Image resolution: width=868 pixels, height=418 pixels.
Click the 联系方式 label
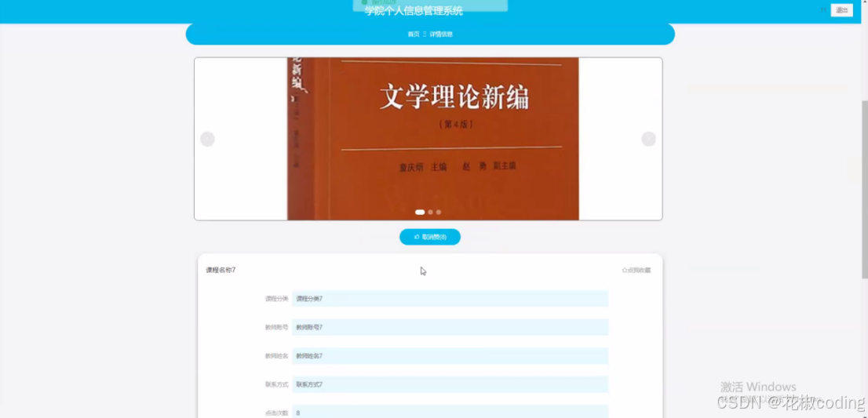pyautogui.click(x=277, y=384)
